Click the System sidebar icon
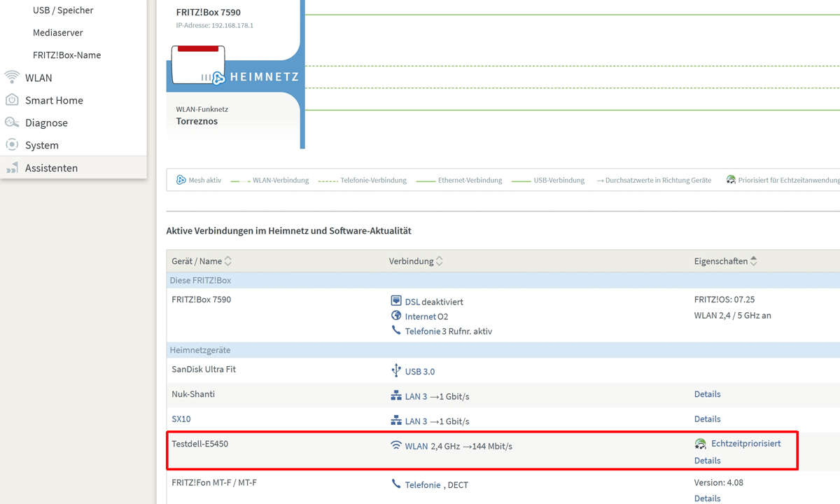Screen dimensions: 840x504 [11, 145]
